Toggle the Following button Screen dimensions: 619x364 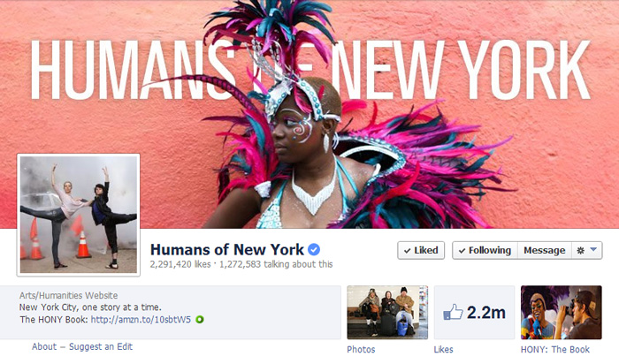485,250
